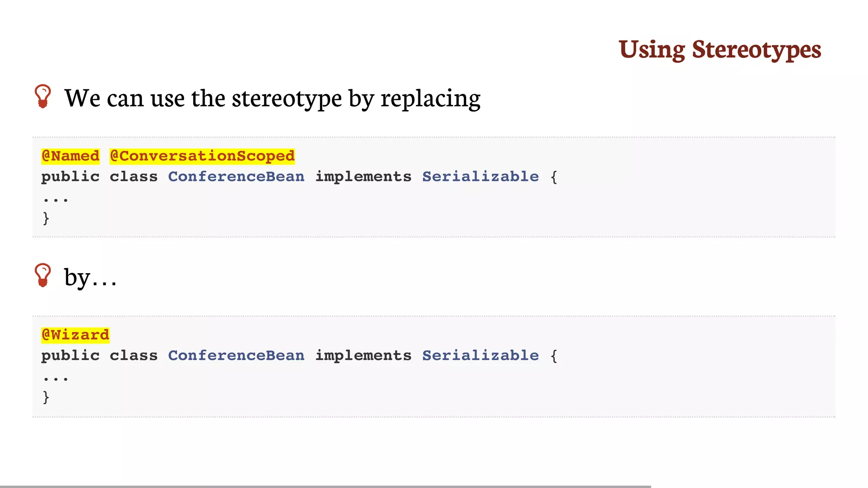Click the first lightbulb bullet icon
Image resolution: width=868 pixels, height=488 pixels.
click(x=43, y=97)
